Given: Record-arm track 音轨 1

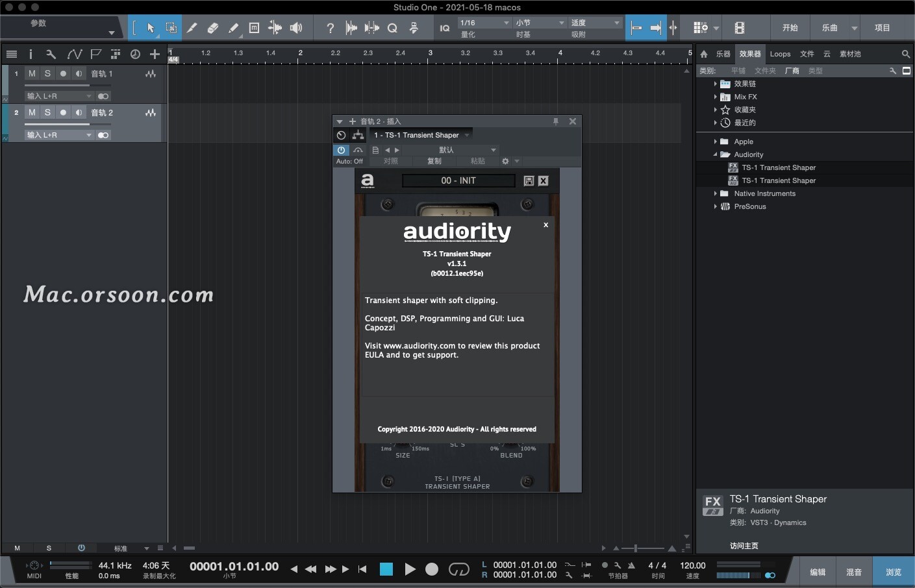Looking at the screenshot, I should point(63,74).
